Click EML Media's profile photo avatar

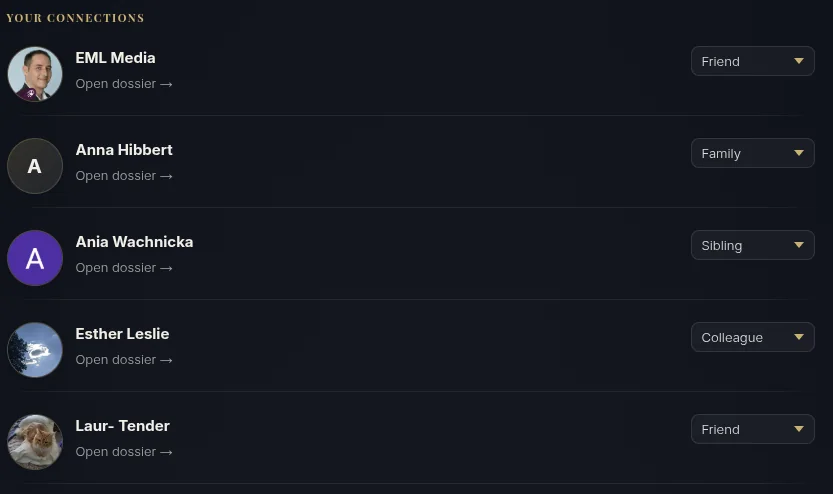(35, 74)
